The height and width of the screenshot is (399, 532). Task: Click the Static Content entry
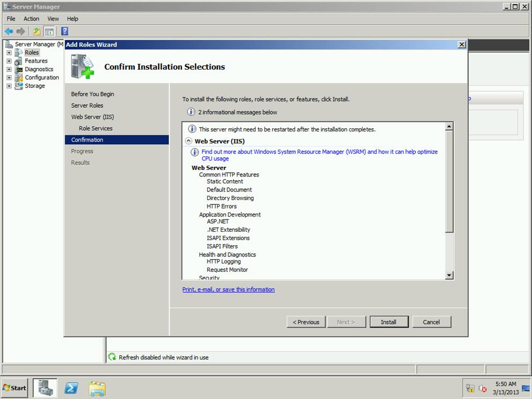[225, 181]
